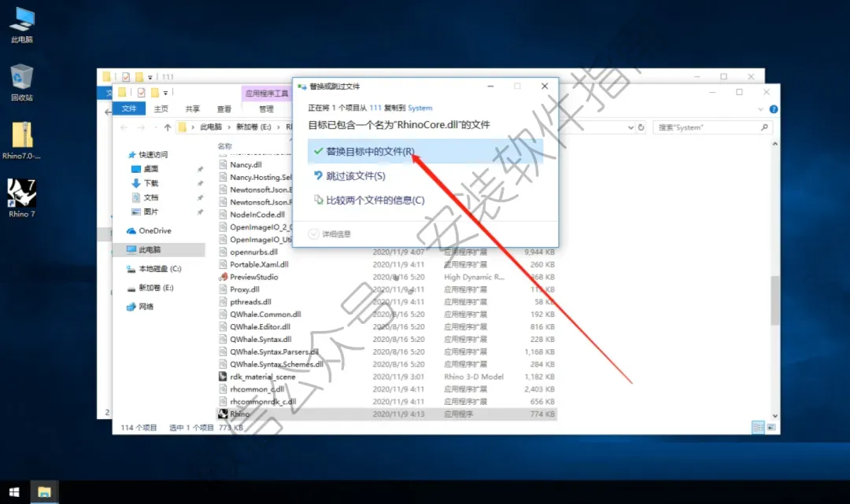Open quick access toolbar customize dropdown

click(166, 93)
